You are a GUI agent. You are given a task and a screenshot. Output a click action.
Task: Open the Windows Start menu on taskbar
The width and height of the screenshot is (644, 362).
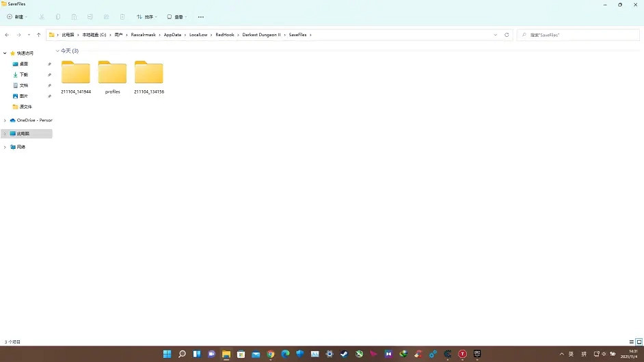[167, 354]
